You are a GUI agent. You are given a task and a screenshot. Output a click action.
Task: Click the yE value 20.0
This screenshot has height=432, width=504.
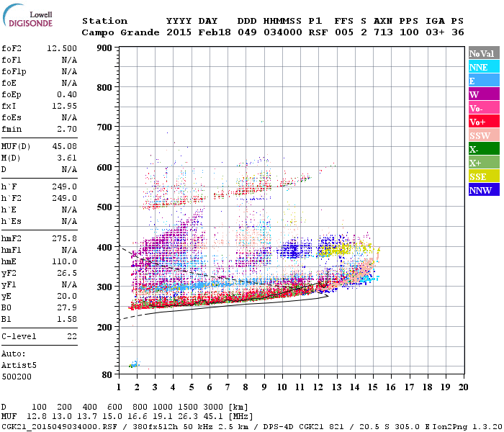(67, 296)
